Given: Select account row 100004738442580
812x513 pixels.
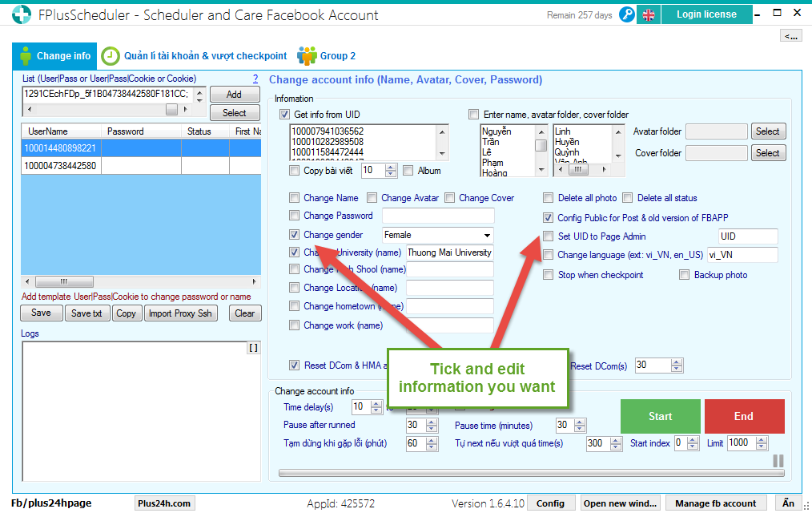Looking at the screenshot, I should click(141, 166).
